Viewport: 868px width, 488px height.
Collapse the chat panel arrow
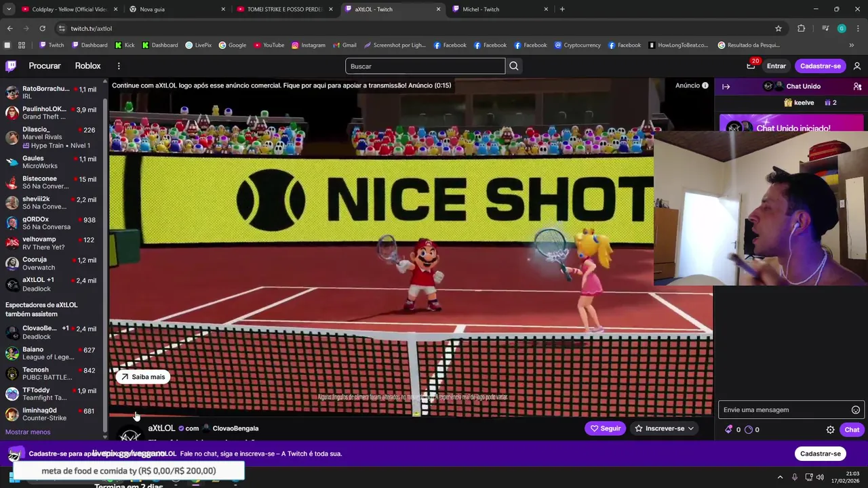pos(726,86)
